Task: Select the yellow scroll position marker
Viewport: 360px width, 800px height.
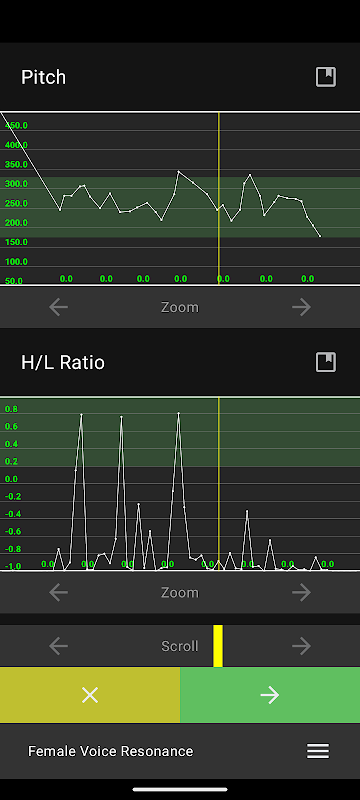Action: coord(218,646)
